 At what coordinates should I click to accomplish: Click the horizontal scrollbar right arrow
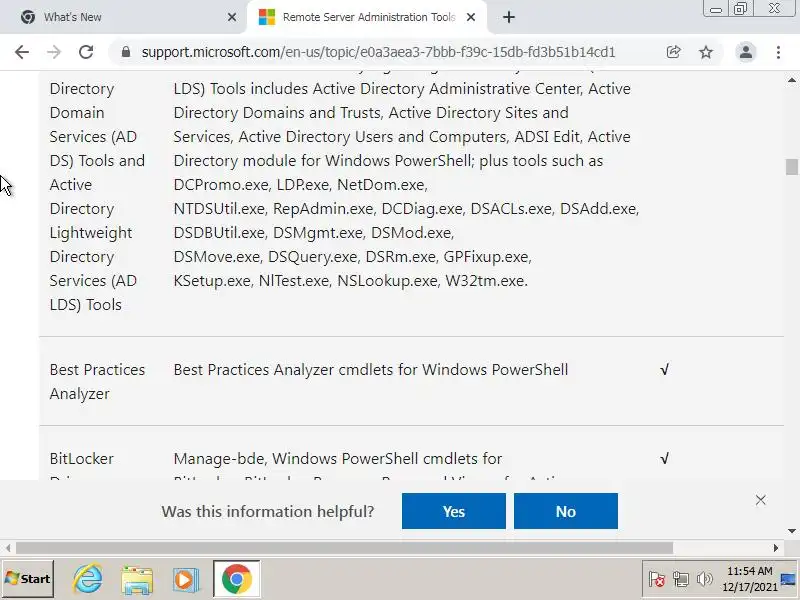click(x=776, y=548)
